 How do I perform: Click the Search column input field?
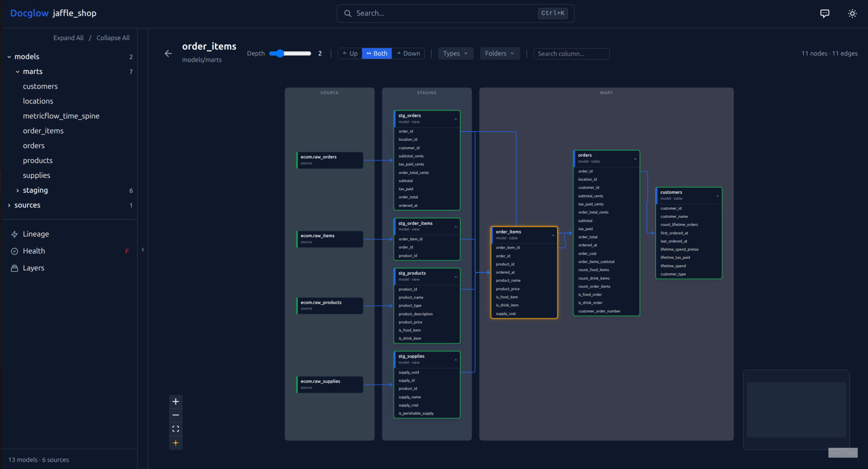point(571,54)
